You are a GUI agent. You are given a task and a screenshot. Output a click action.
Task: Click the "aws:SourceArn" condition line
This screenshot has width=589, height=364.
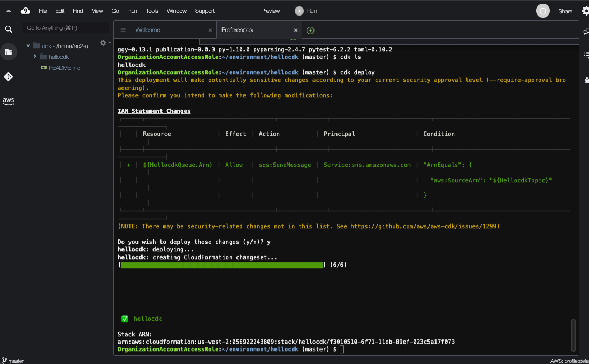[491, 180]
